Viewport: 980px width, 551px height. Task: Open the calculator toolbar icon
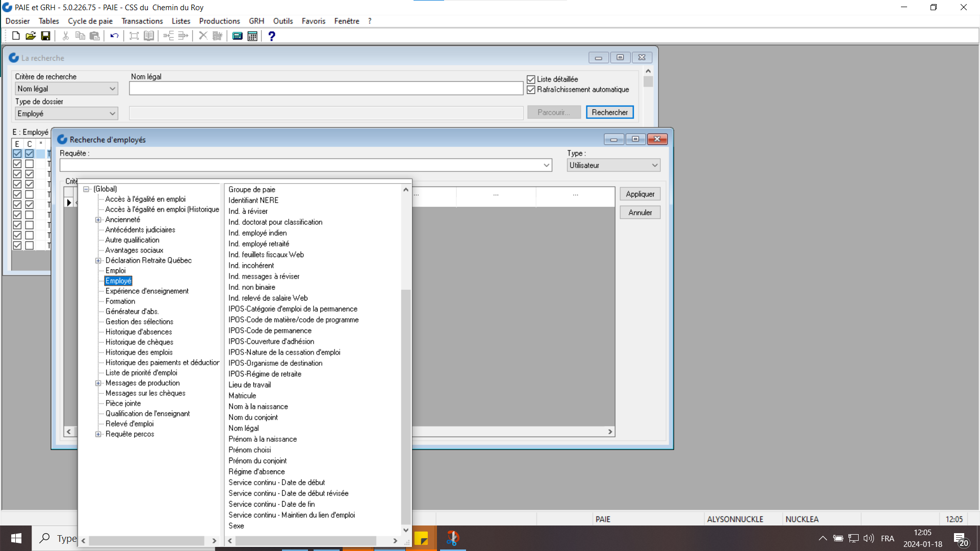click(x=237, y=36)
